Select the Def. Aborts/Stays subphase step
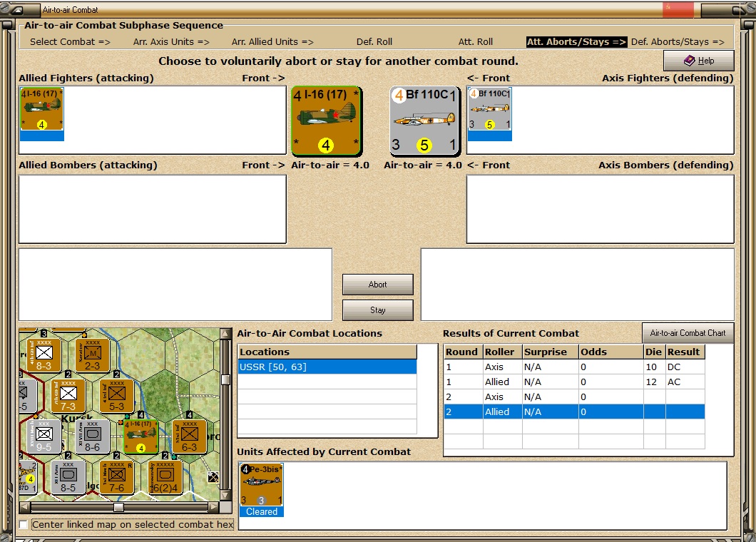Screen dimensions: 756x542 point(678,42)
